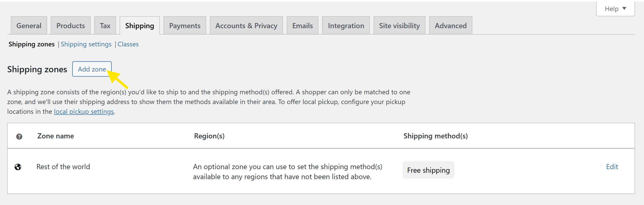Follow the local pickup settings link
The height and width of the screenshot is (205, 644).
[84, 111]
